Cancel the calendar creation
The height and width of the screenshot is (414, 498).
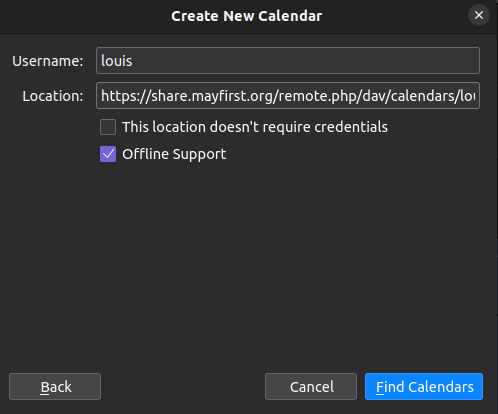click(x=311, y=387)
